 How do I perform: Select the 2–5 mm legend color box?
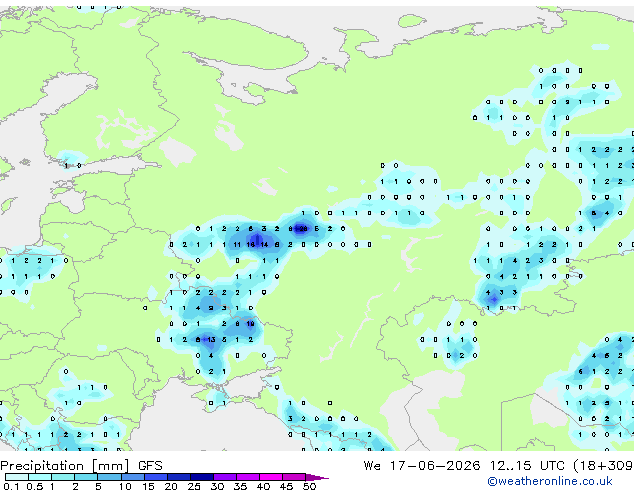(86, 477)
